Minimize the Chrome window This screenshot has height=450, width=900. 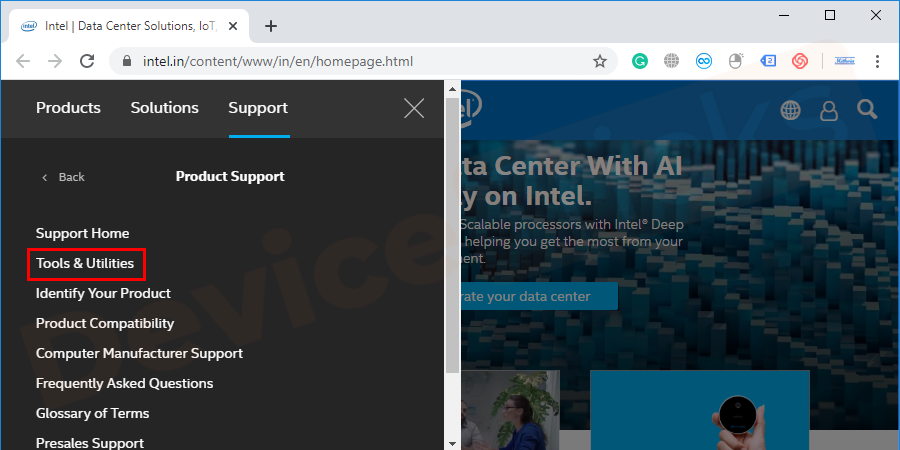coord(783,15)
